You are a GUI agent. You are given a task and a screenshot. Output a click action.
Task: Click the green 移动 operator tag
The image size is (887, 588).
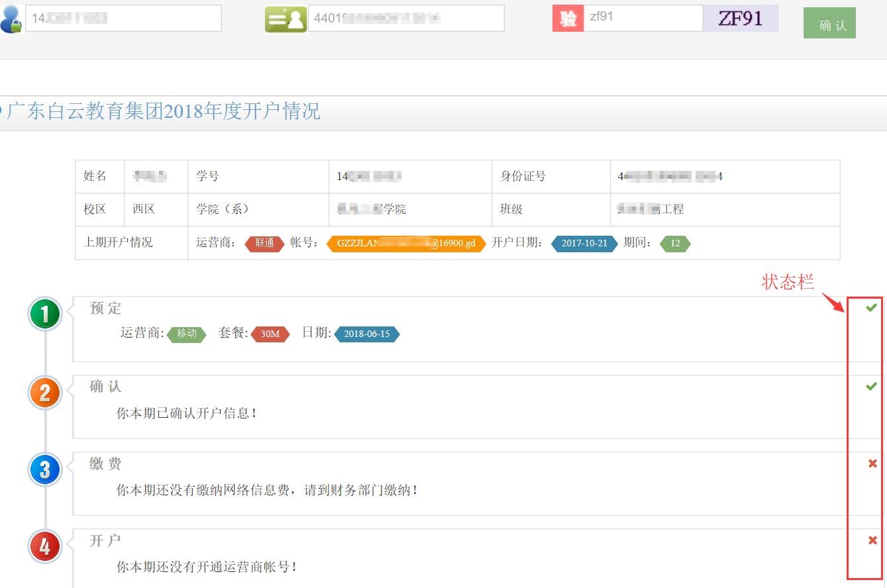187,334
